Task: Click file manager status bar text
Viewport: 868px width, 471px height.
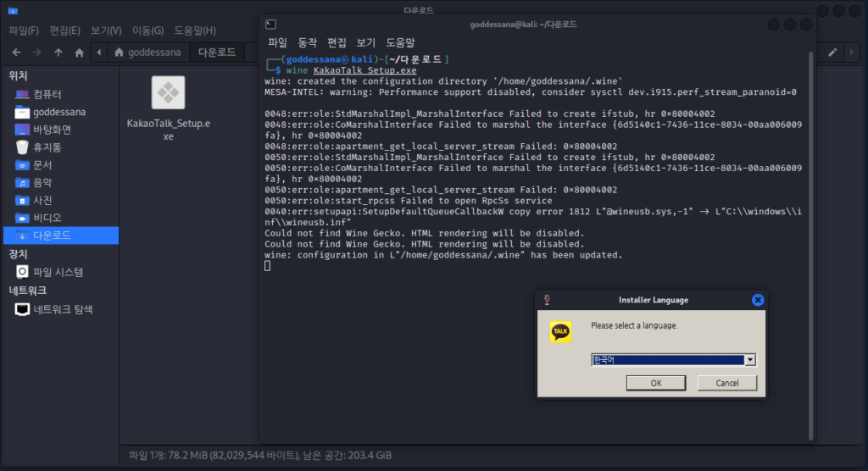Action: [x=260, y=456]
